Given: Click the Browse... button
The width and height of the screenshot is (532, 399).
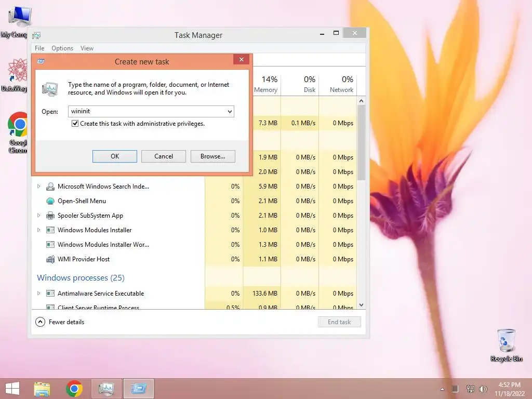Looking at the screenshot, I should click(x=212, y=156).
